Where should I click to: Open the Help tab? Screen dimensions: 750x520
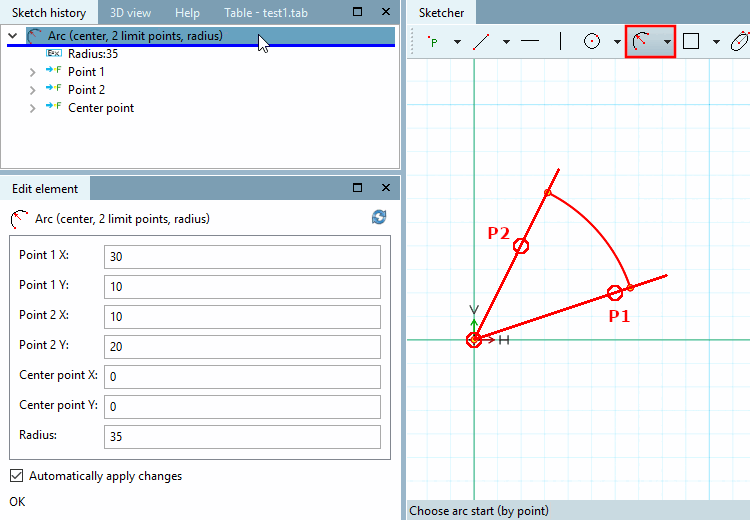(x=187, y=13)
